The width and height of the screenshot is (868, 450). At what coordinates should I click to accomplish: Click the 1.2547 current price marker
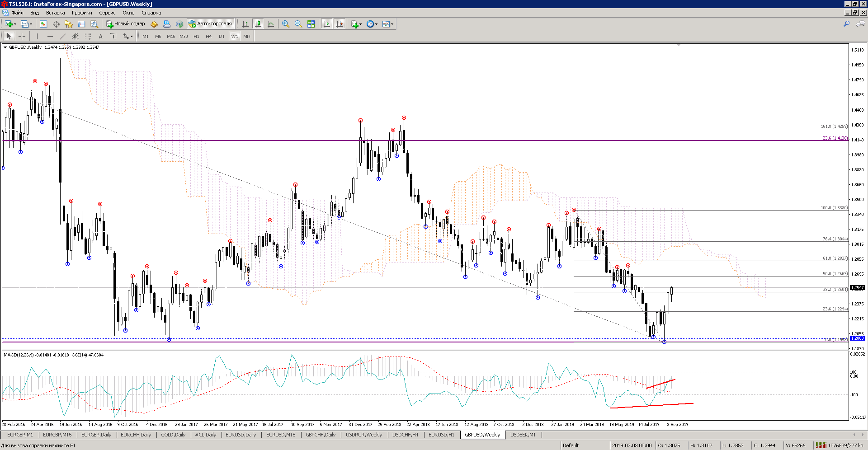(857, 288)
